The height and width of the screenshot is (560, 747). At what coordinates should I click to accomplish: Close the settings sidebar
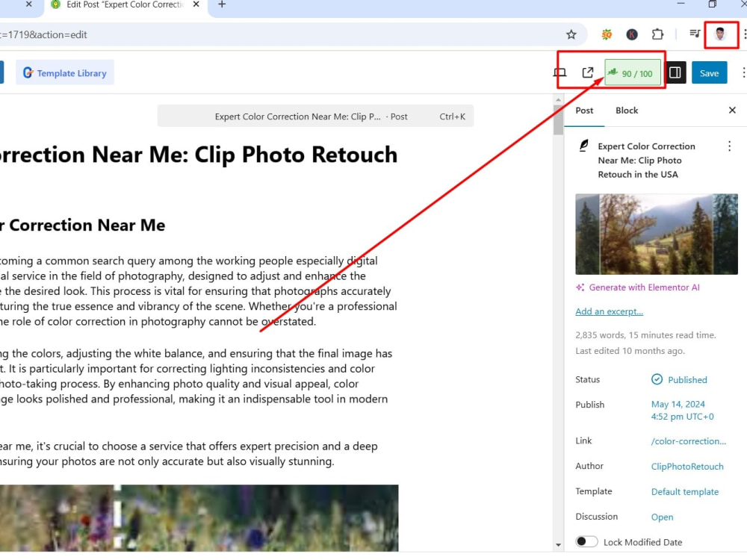tap(732, 111)
